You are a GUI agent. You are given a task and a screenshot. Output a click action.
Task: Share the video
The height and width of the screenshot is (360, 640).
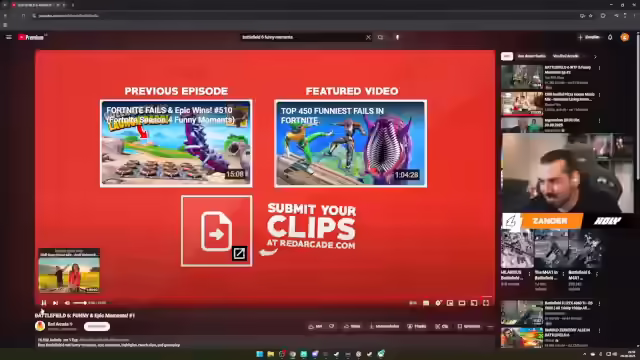pyautogui.click(x=352, y=326)
